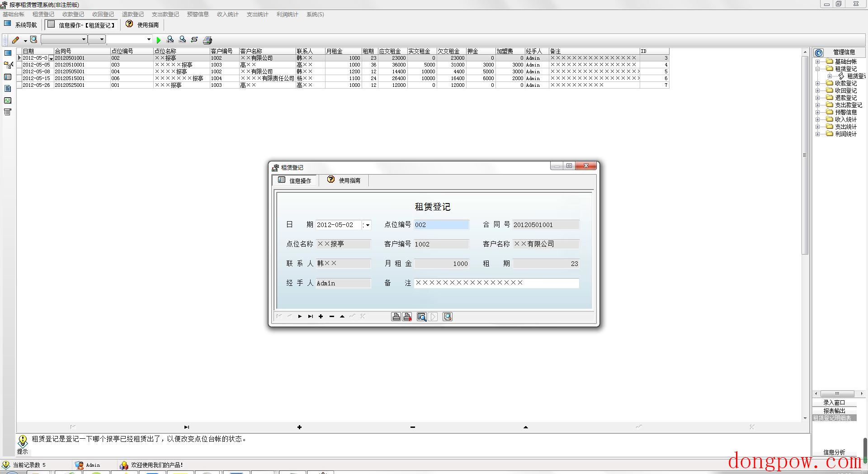Click the blue window icon in left sidebar
Screen dimensions: 868x474
click(8, 53)
